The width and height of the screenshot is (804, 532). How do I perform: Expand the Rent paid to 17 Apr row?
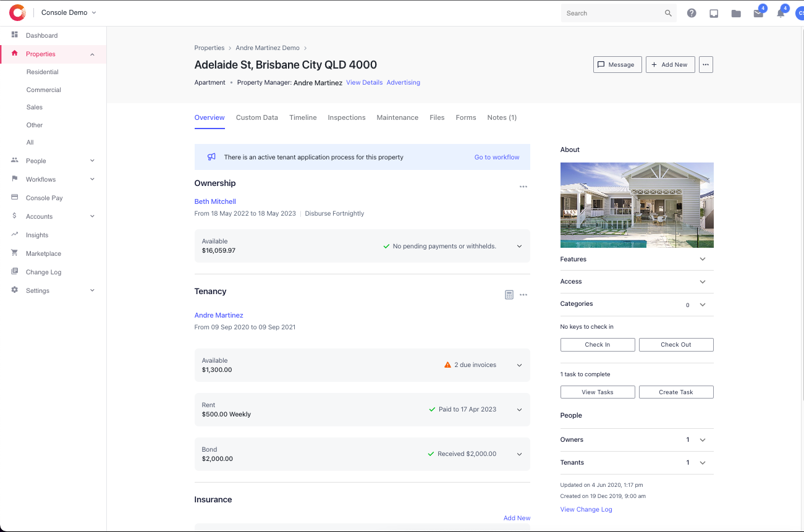(519, 409)
